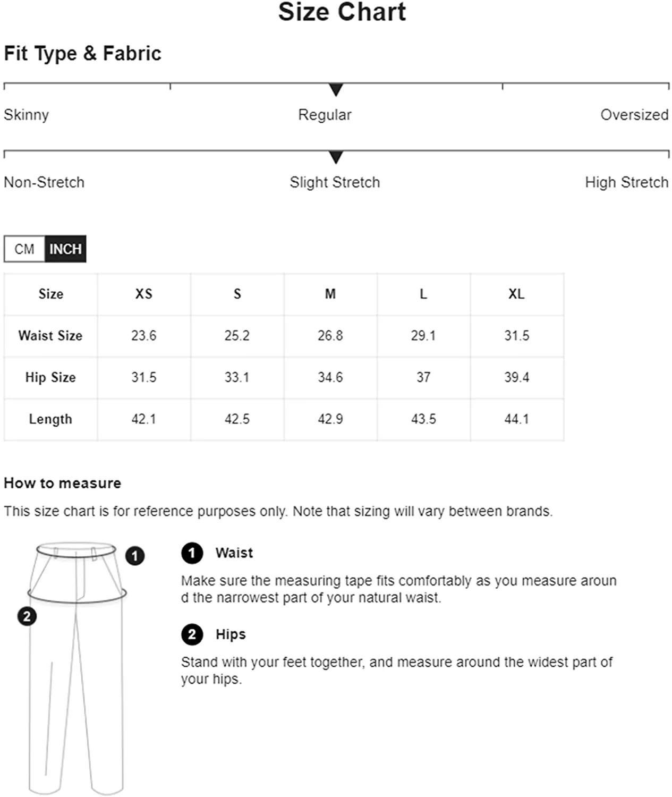
Task: Click the Non-Stretch label
Action: tap(44, 182)
